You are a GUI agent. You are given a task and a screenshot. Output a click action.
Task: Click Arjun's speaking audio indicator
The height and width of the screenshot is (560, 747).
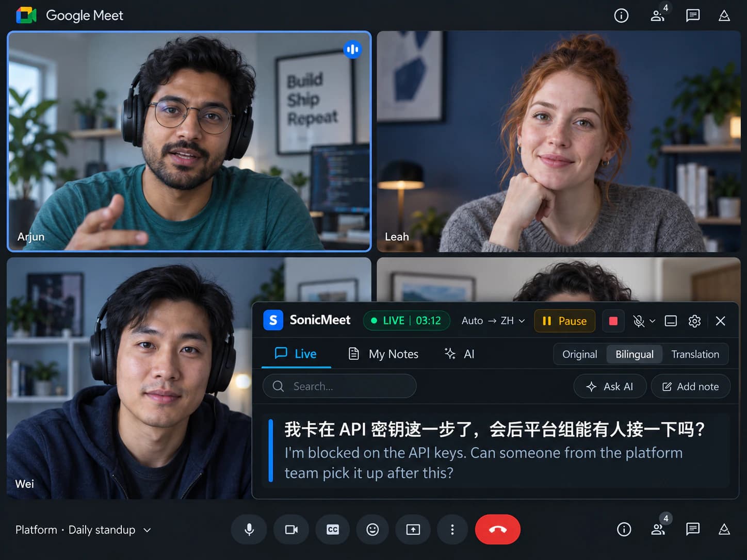coord(353,50)
